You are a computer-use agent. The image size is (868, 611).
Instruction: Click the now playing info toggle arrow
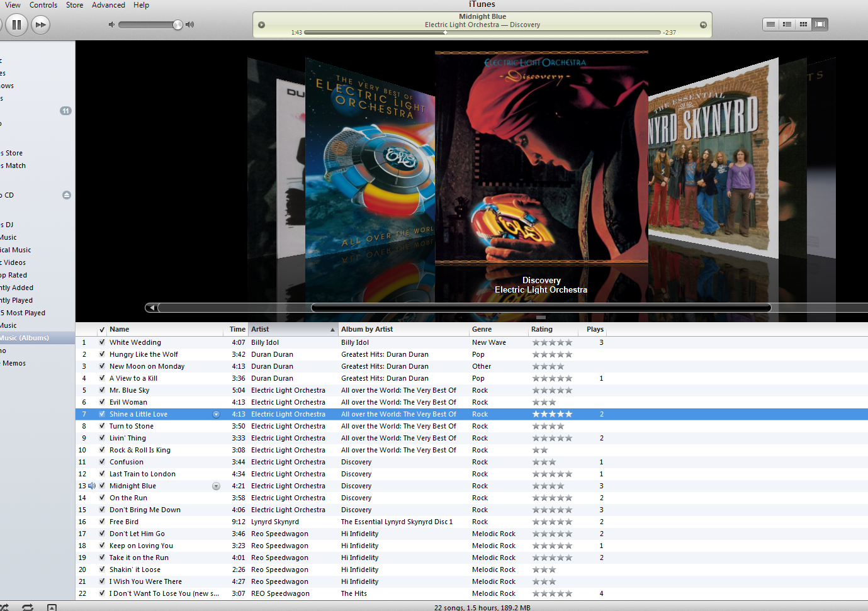point(262,25)
